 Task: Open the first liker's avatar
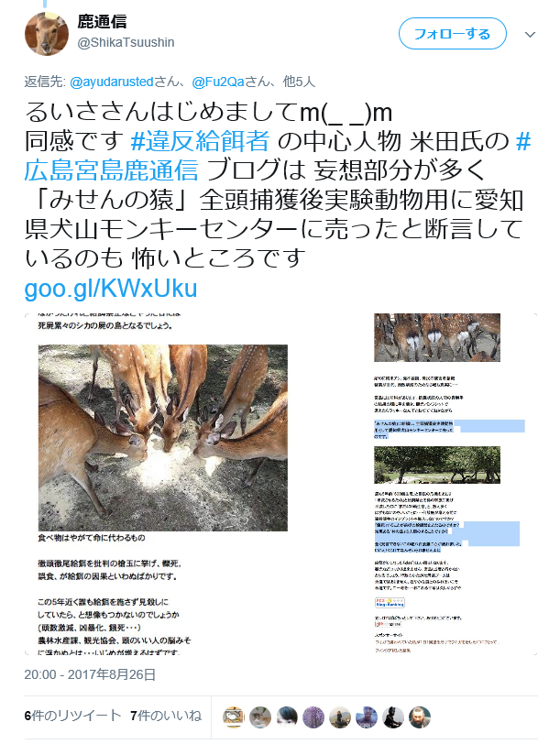(234, 717)
